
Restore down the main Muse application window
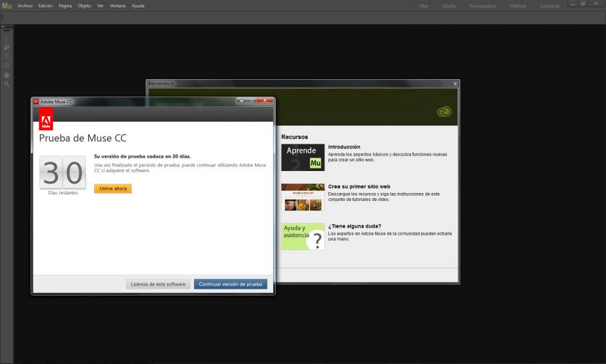click(x=583, y=3)
